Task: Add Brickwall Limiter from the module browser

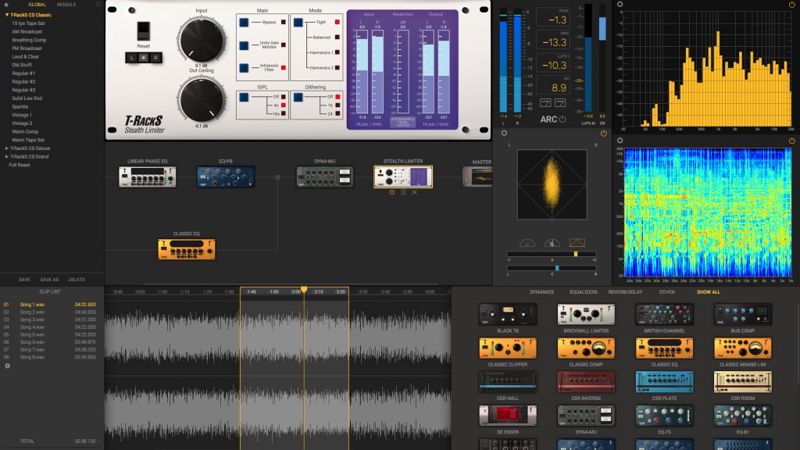Action: point(586,314)
